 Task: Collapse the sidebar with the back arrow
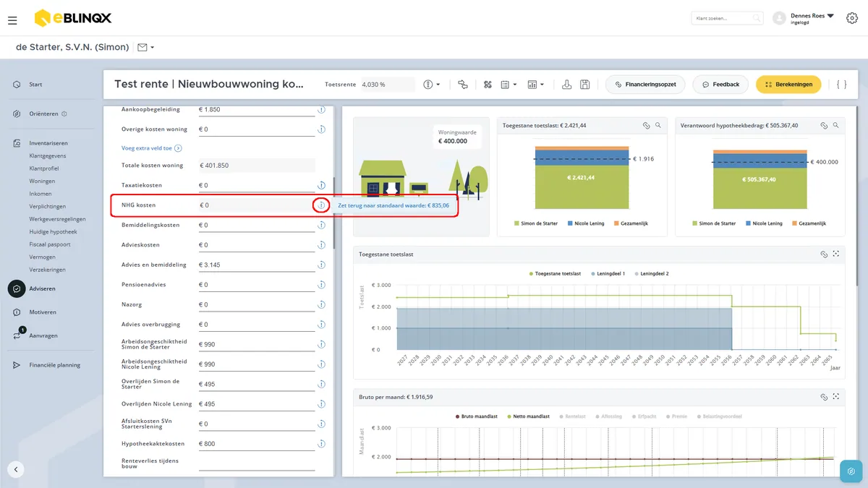pyautogui.click(x=16, y=469)
